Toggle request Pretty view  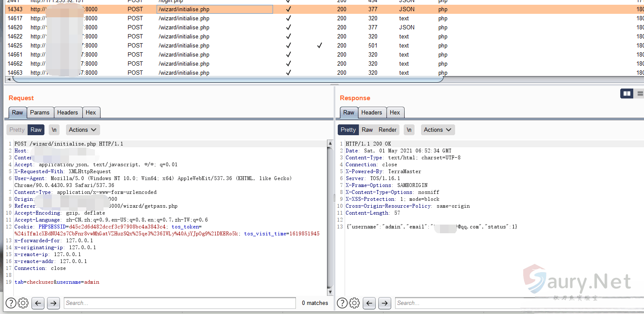tap(17, 130)
